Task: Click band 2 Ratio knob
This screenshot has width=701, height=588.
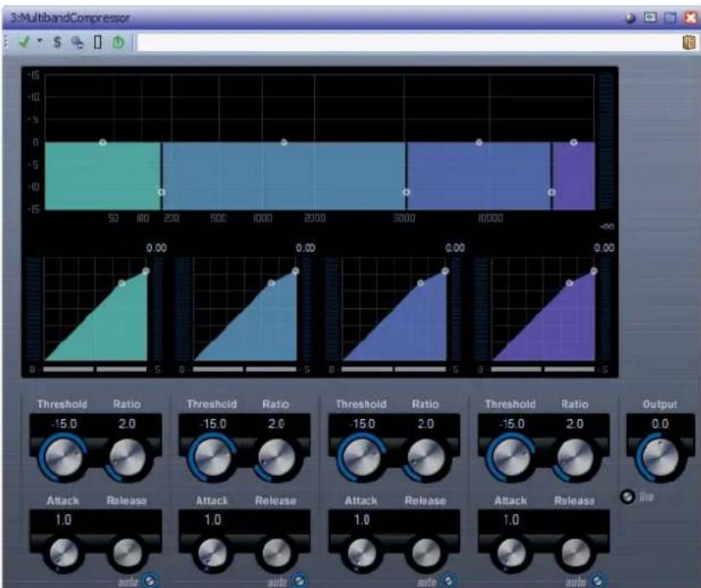Action: pyautogui.click(x=277, y=457)
